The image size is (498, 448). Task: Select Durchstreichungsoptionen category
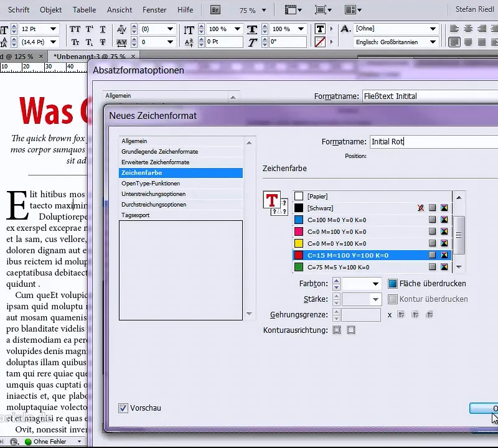point(181,205)
